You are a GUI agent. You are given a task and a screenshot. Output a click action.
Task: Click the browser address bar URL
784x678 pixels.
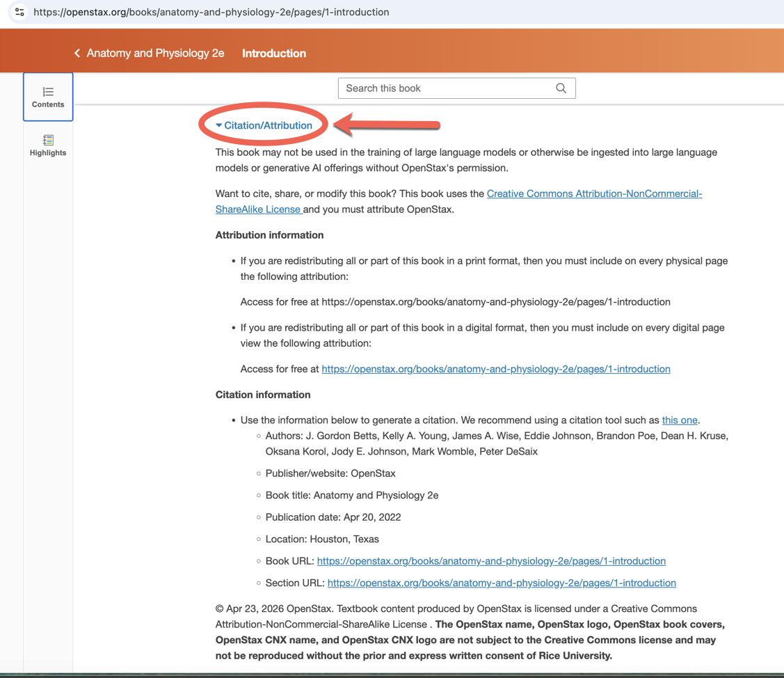[x=211, y=12]
